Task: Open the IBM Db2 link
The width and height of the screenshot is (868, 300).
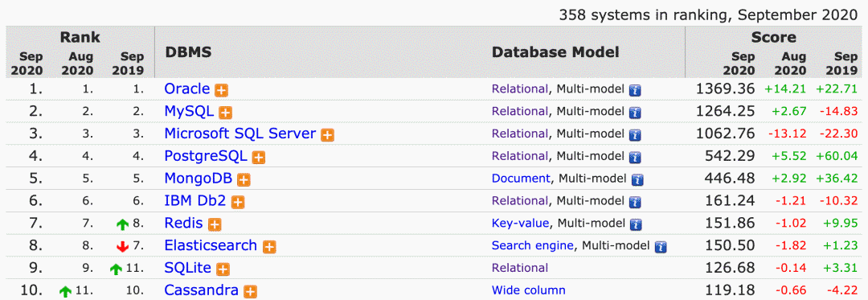Action: coord(194,201)
